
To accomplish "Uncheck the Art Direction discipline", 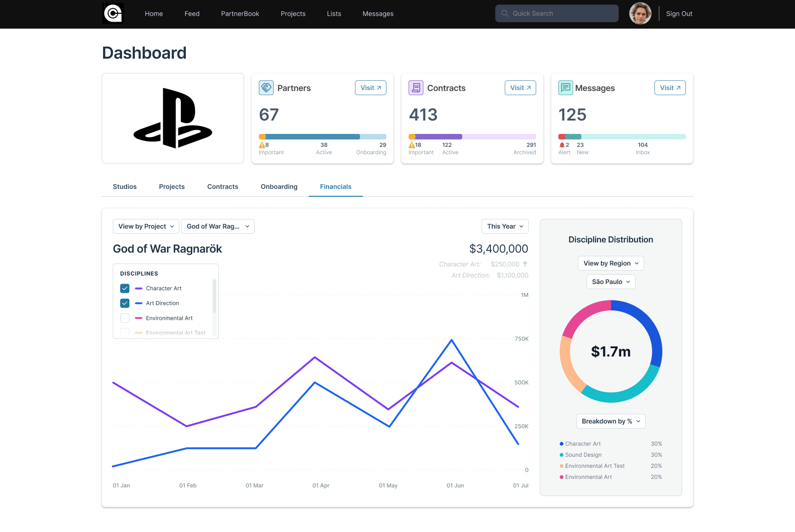I will (125, 303).
